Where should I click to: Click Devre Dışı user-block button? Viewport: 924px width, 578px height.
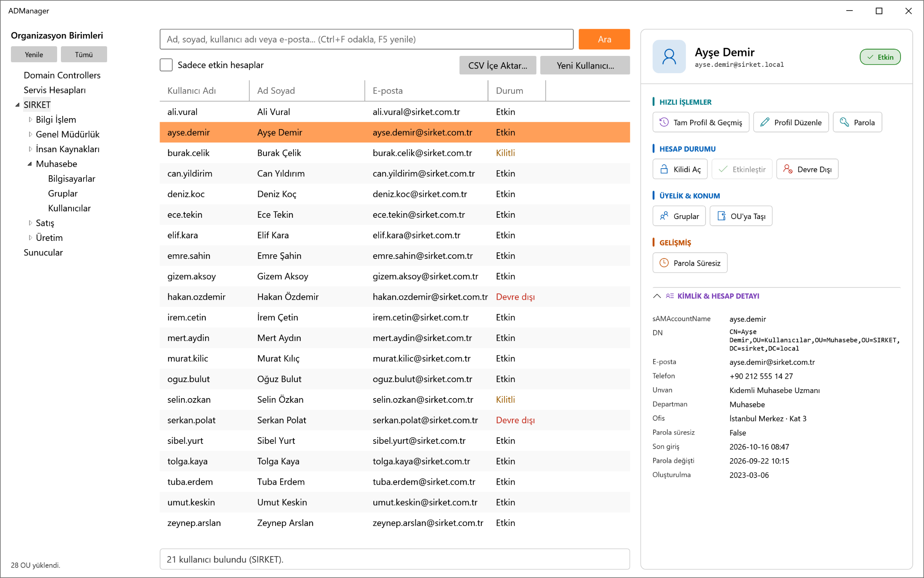pos(807,169)
